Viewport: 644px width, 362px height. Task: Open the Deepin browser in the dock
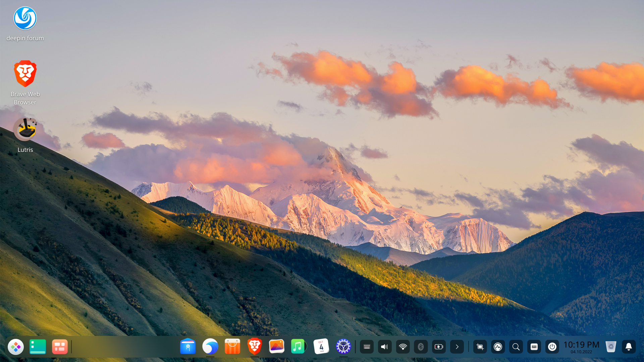click(210, 346)
